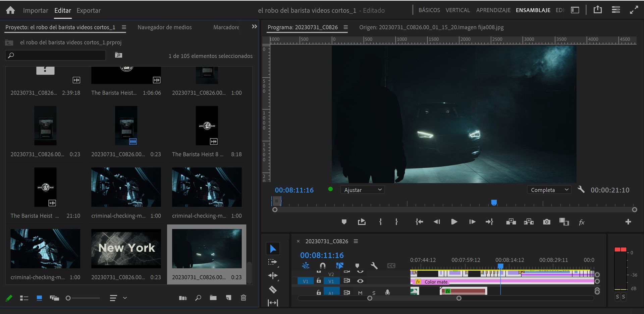Image resolution: width=644 pixels, height=314 pixels.
Task: Go to the Home screen icon
Action: point(10,10)
